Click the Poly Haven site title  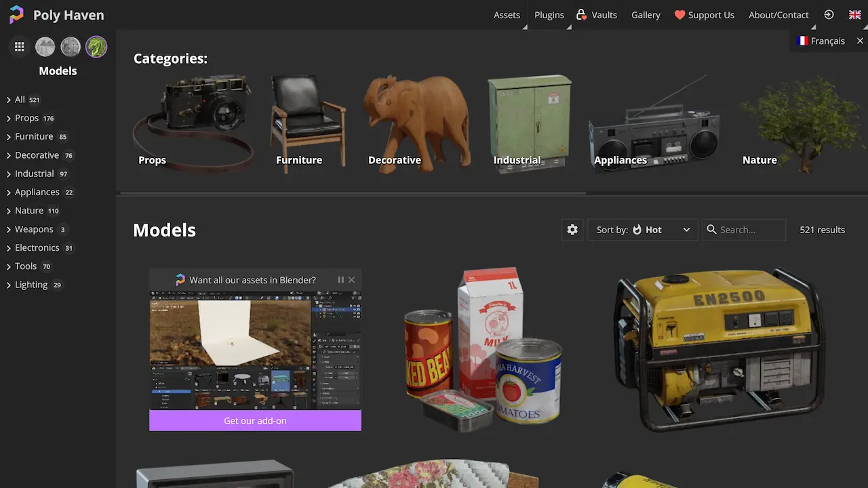point(68,15)
